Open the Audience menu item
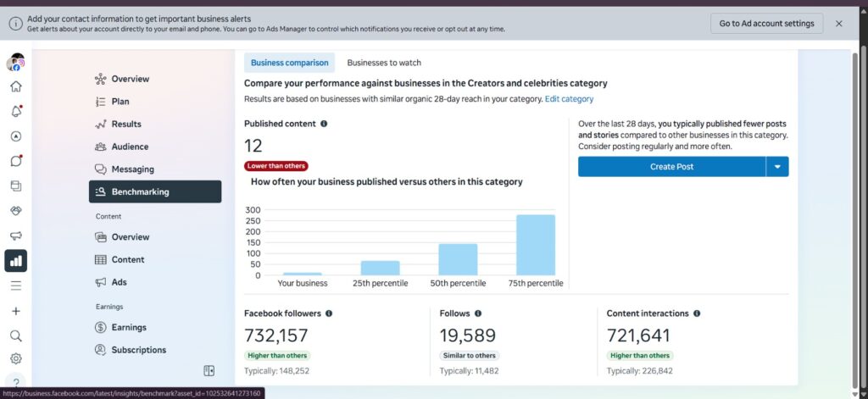Screen dimensions: 868x399 [155, 147]
